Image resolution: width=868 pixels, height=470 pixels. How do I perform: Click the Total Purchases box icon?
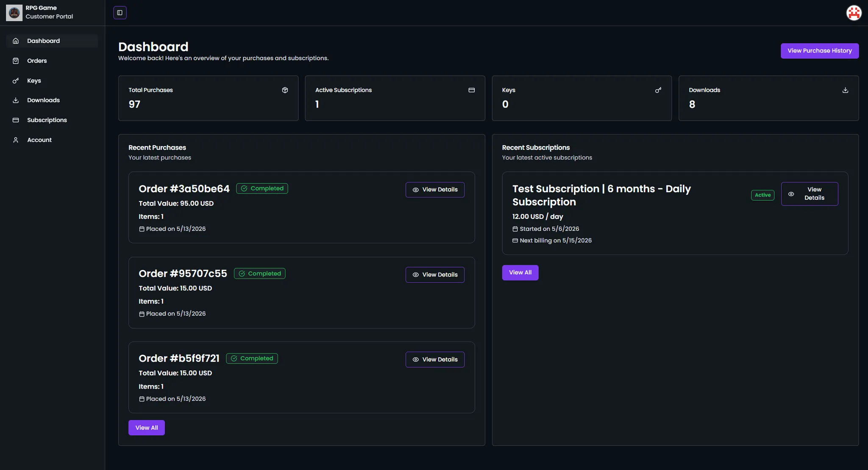[285, 90]
